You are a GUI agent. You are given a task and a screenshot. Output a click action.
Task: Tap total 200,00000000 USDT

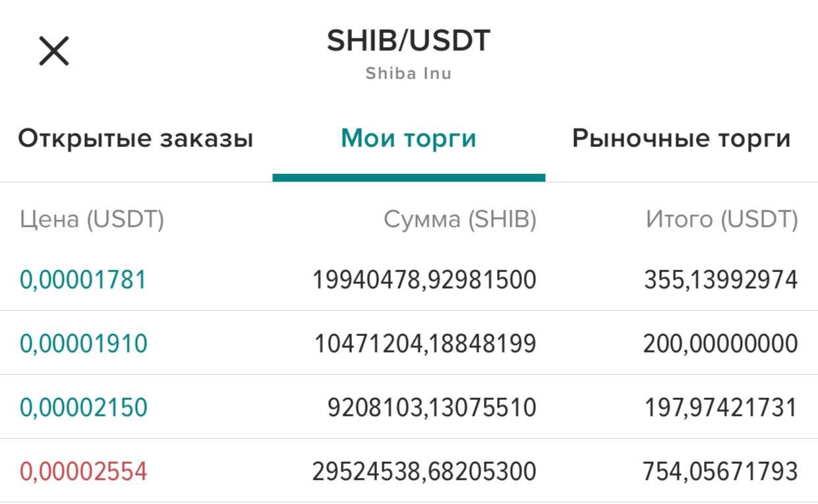coord(721,344)
